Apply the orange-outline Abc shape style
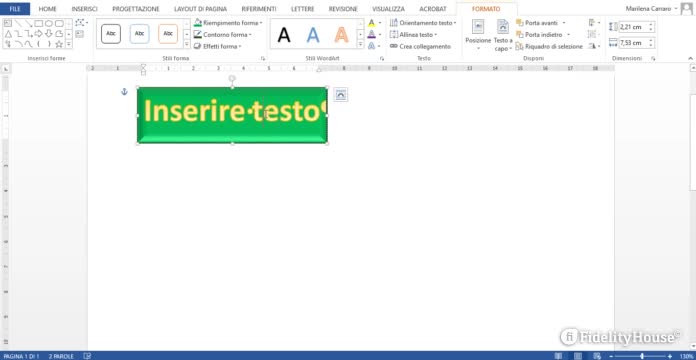 point(168,34)
